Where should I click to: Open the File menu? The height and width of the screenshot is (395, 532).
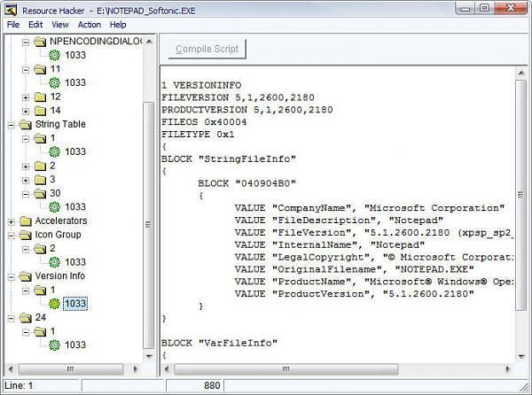coord(13,25)
